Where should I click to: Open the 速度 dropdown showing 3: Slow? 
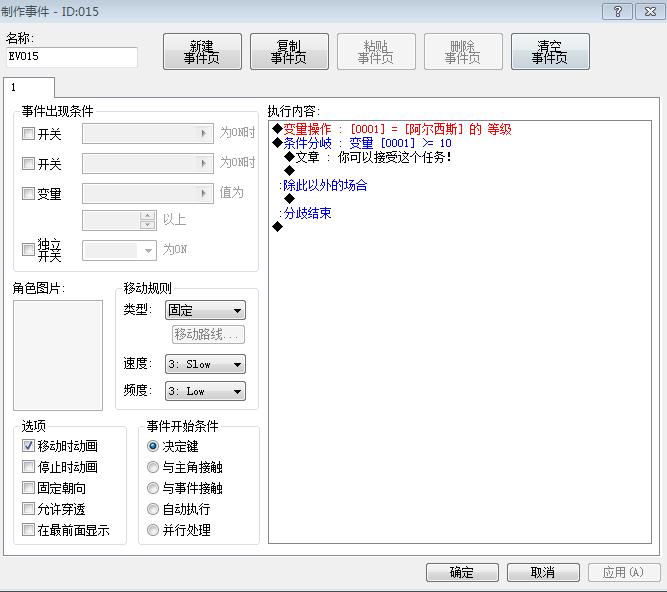205,364
